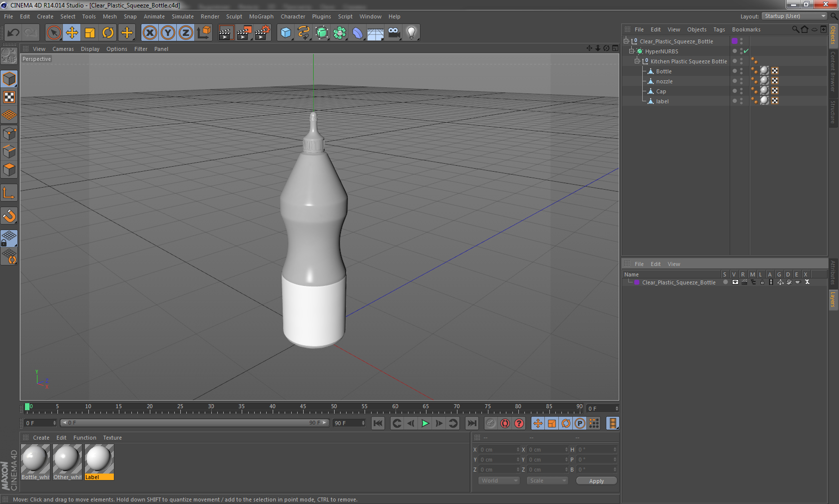Enable axis mode L-shaped icon
This screenshot has width=839, height=504.
pos(9,193)
